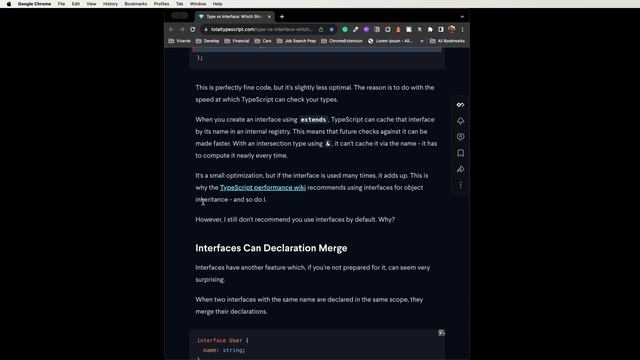Open the View menu

click(x=91, y=4)
